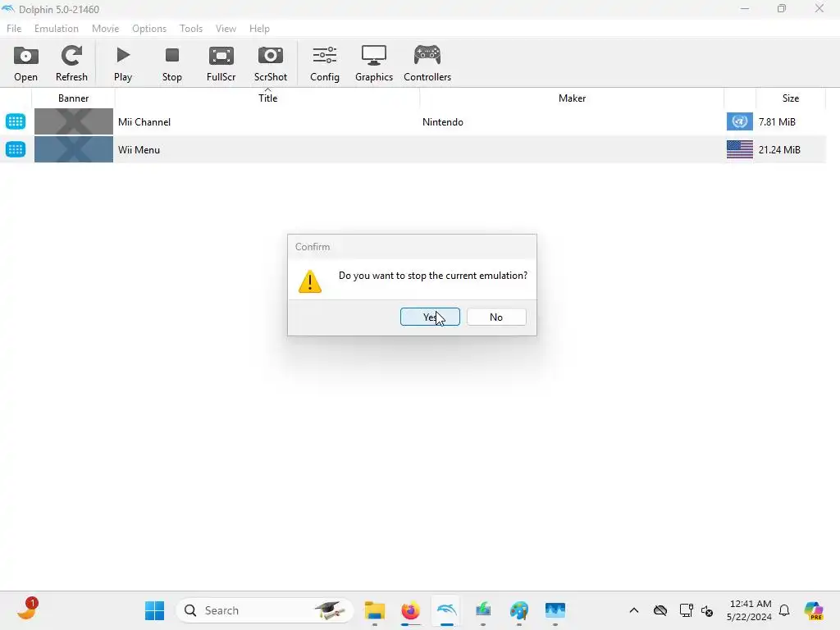The image size is (840, 630).
Task: Click the USA flag for Wii Menu
Action: pyautogui.click(x=739, y=149)
